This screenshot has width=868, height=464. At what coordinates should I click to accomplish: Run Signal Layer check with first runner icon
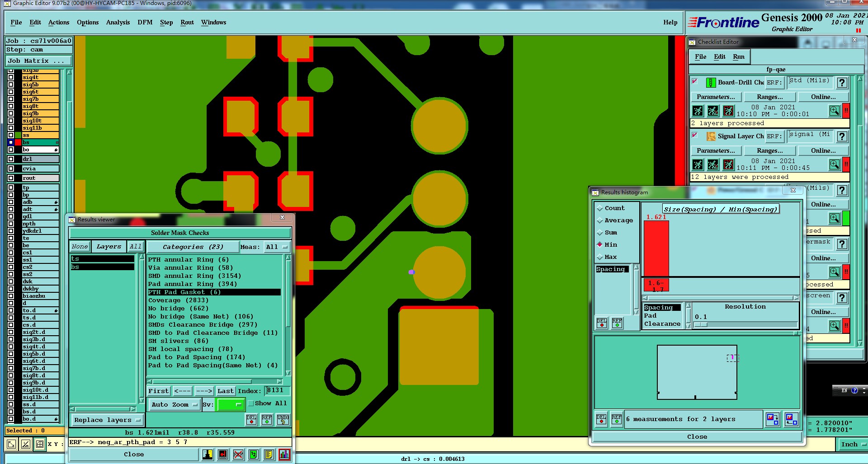[698, 164]
